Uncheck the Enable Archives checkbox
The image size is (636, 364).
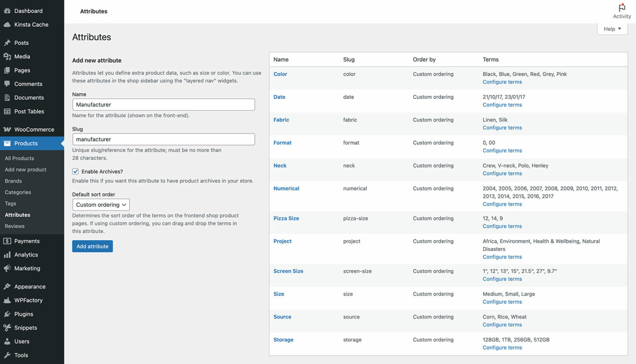pyautogui.click(x=75, y=171)
